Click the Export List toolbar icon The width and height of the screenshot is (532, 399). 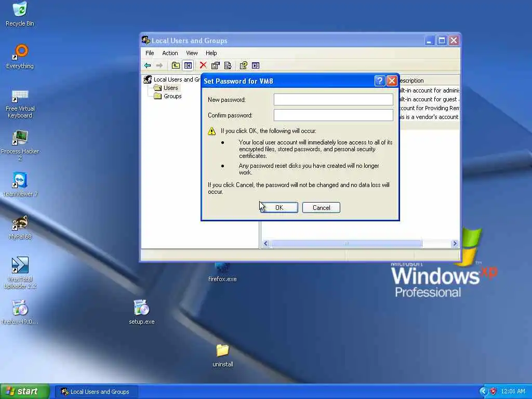coord(228,65)
